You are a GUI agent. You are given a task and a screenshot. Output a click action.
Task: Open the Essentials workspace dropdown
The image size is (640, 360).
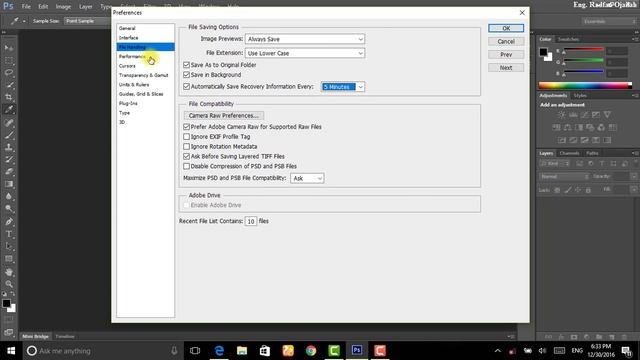tap(609, 21)
